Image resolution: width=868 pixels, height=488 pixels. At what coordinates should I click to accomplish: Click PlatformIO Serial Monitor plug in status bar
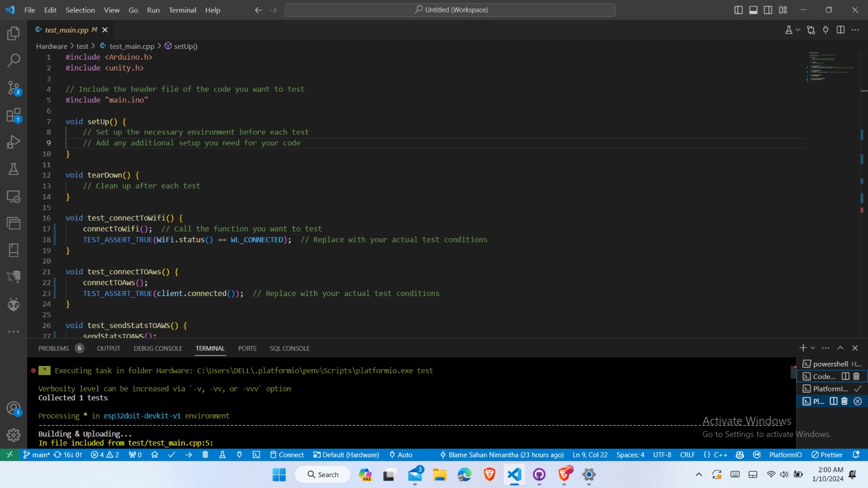(239, 455)
